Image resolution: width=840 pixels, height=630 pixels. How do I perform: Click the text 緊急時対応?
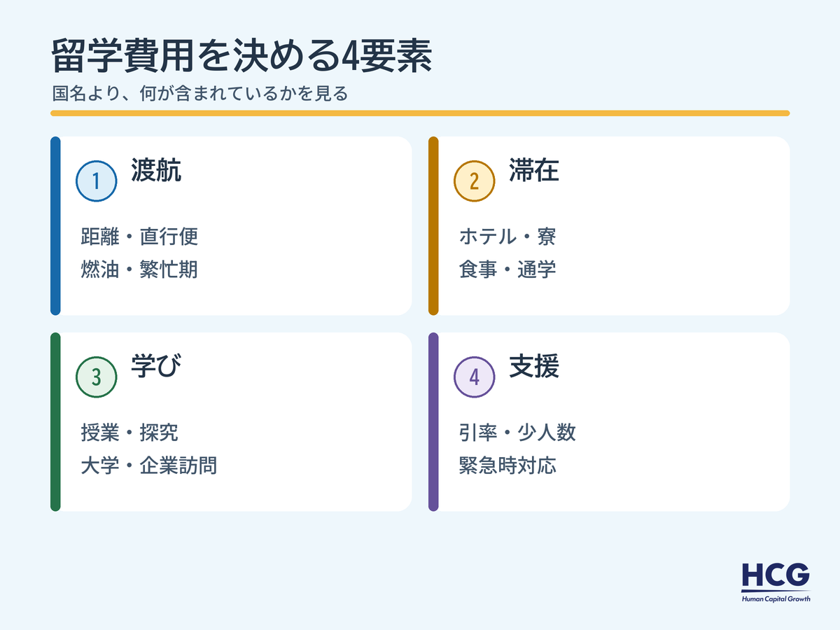(507, 465)
